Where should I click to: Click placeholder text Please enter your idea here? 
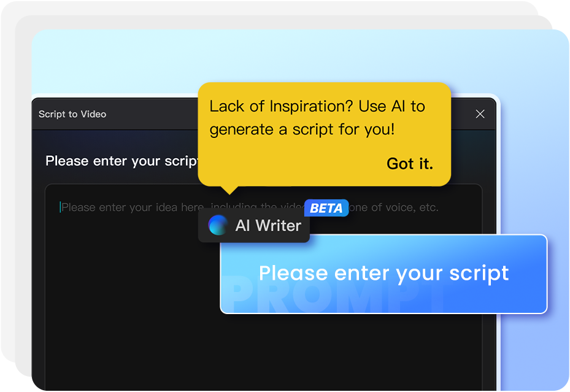tap(133, 207)
